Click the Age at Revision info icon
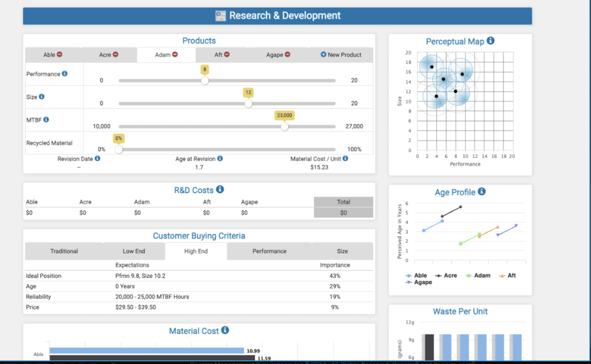This screenshot has width=591, height=364. (x=220, y=158)
